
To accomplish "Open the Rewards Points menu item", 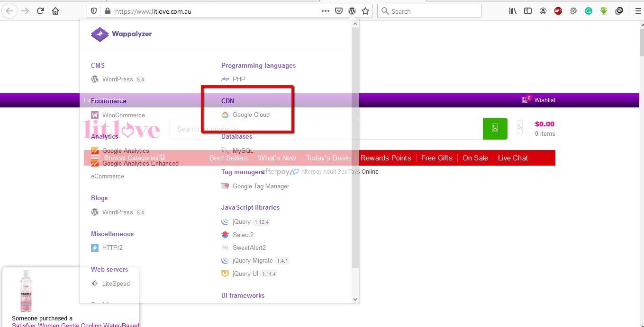I will tap(386, 158).
